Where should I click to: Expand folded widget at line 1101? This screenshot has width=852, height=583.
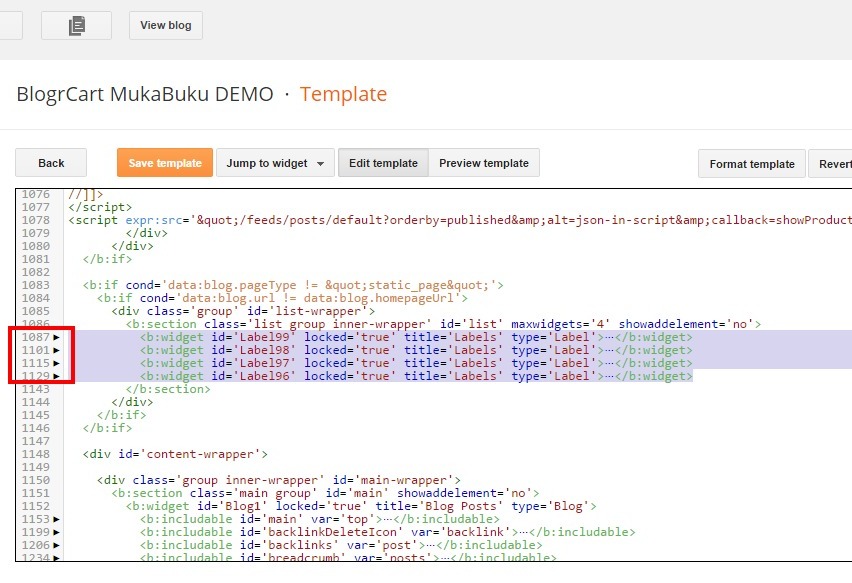click(57, 350)
